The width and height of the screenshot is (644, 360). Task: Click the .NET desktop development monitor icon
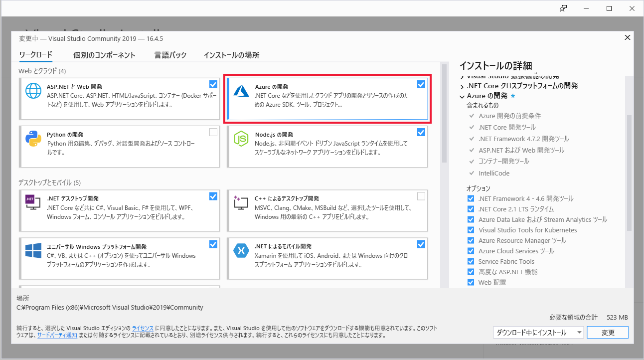tap(33, 202)
